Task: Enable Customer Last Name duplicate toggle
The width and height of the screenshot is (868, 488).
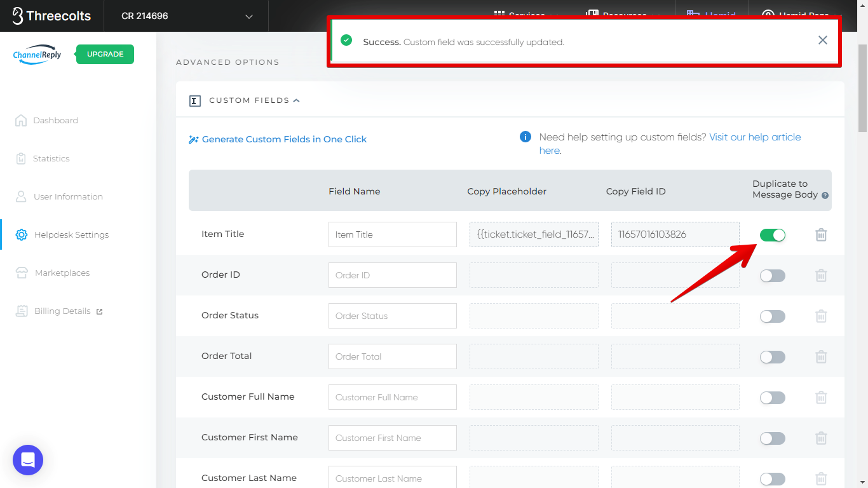Action: coord(773,479)
